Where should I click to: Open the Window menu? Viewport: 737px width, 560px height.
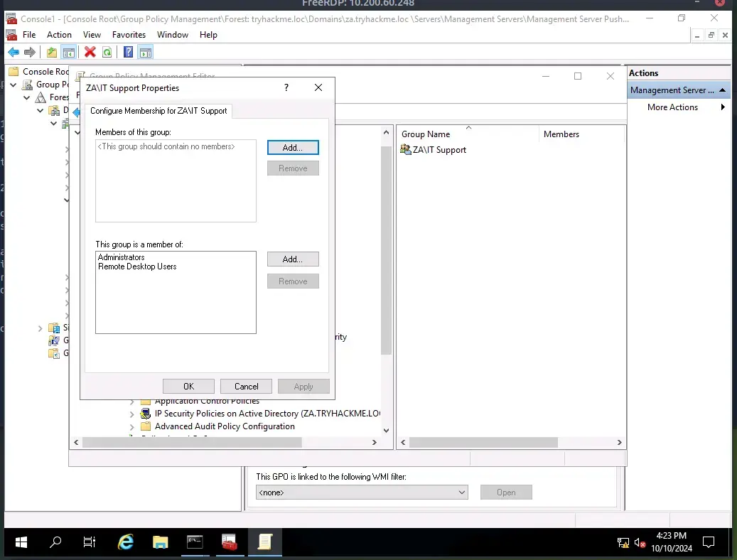pyautogui.click(x=173, y=35)
